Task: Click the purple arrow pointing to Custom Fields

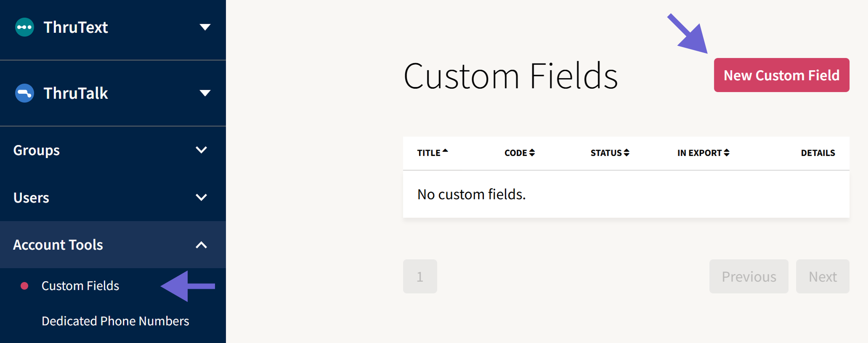Action: (188, 286)
